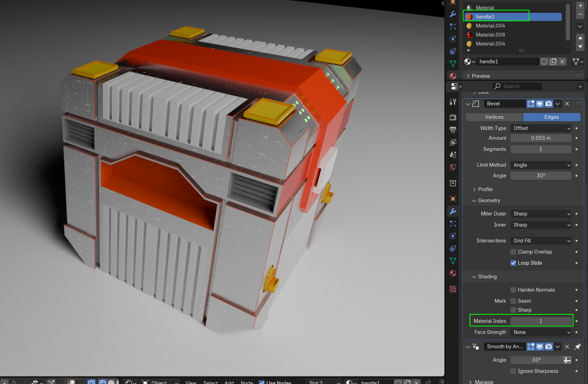
Task: Remove the Bevel modifier with the X button
Action: [x=567, y=103]
